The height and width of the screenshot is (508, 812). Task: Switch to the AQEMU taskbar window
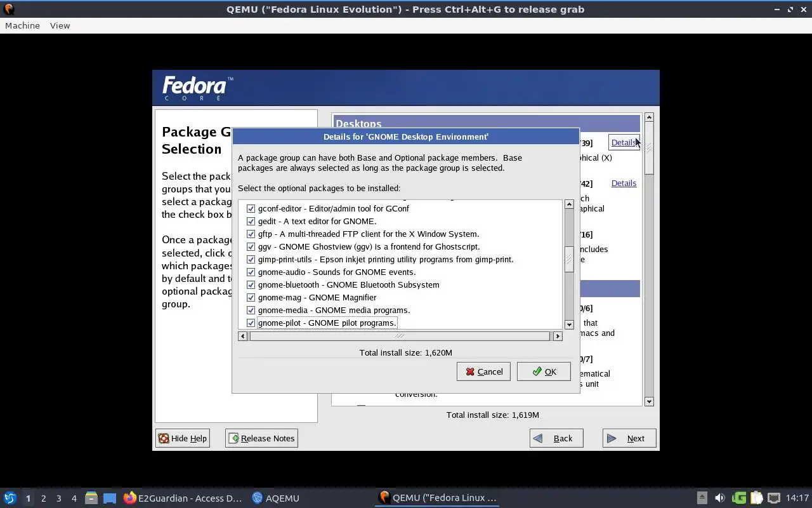[x=276, y=498]
